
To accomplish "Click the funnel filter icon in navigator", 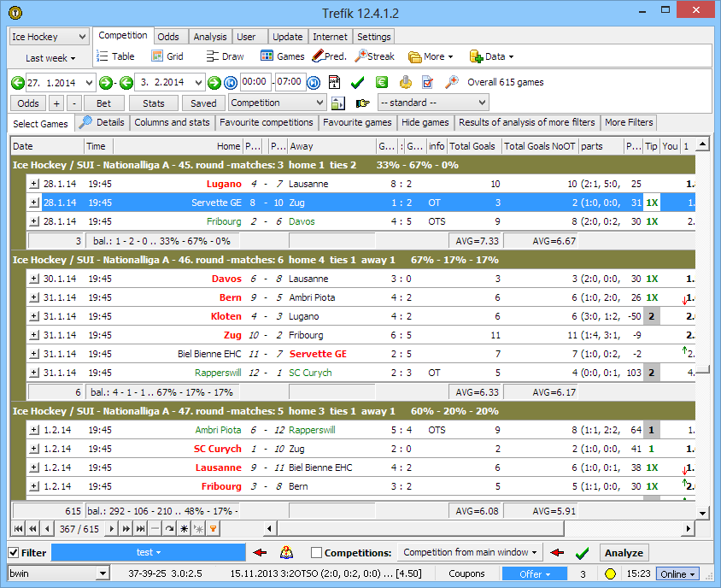I will click(x=214, y=529).
